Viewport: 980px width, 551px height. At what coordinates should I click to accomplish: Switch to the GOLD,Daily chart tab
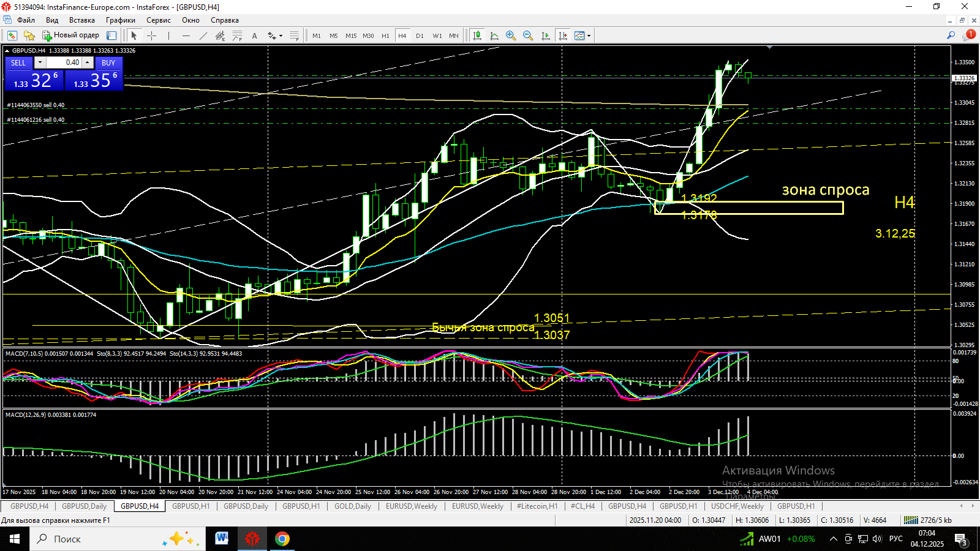(x=353, y=506)
